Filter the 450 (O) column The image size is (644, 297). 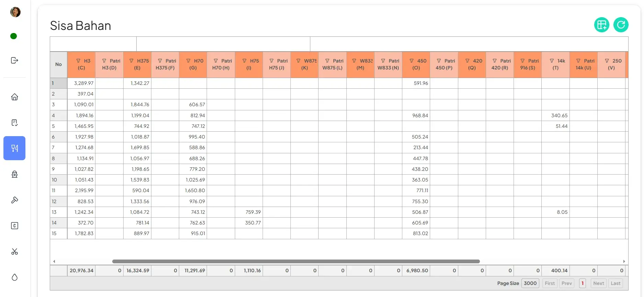tap(412, 61)
